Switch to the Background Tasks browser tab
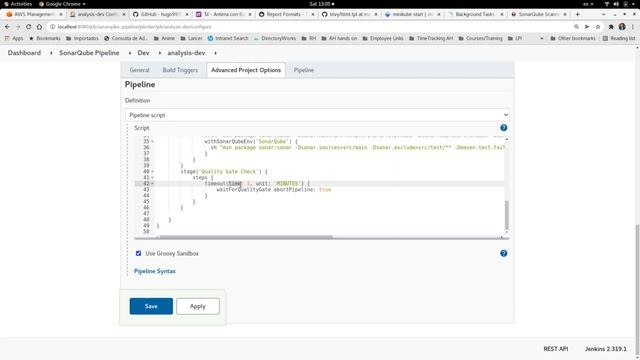Image resolution: width=640 pixels, height=360 pixels. point(473,14)
